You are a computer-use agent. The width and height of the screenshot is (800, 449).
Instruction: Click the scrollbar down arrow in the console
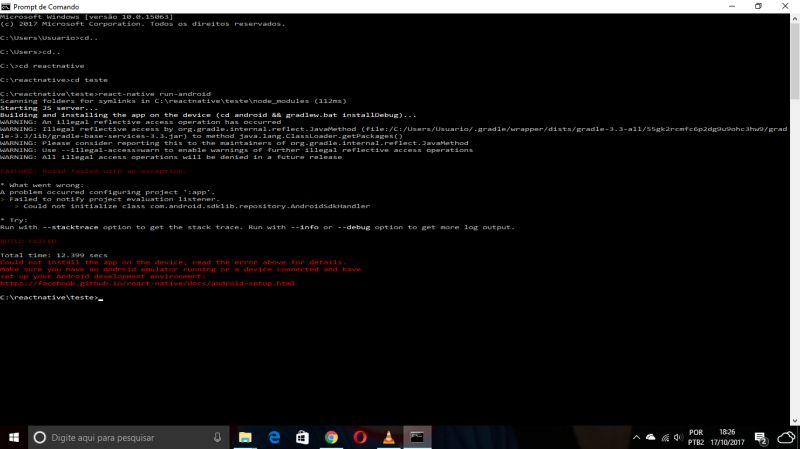point(795,421)
